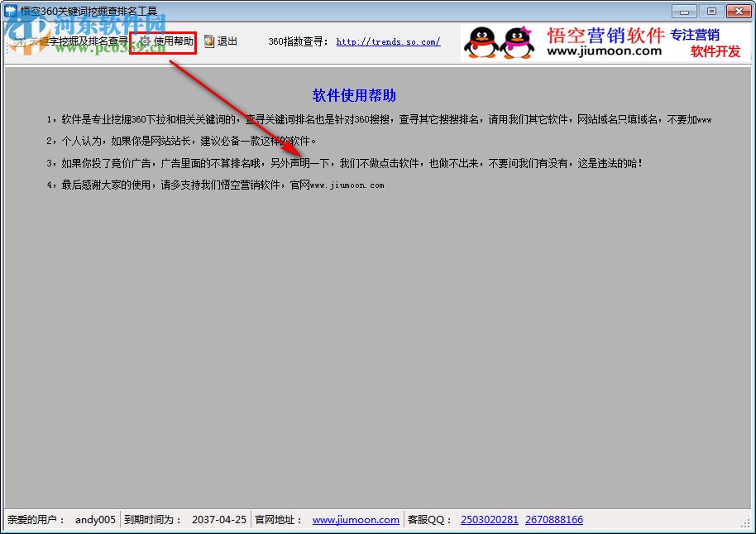
Task: Click help line 3 about 竞价广告
Action: click(x=344, y=163)
